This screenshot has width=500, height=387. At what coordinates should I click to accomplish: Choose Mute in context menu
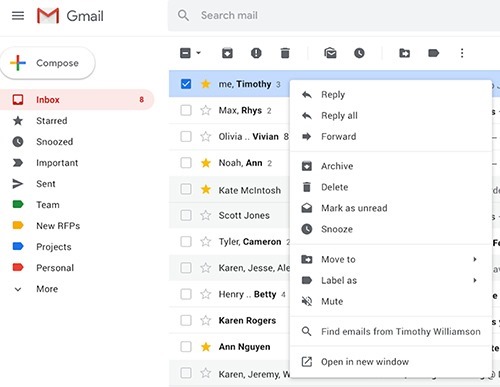pyautogui.click(x=391, y=301)
